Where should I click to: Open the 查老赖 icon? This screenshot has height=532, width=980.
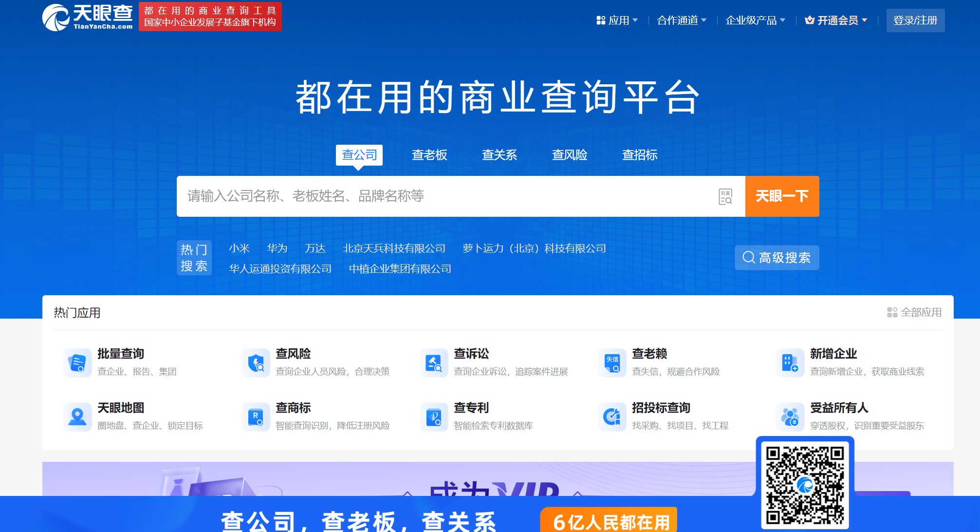pyautogui.click(x=612, y=362)
